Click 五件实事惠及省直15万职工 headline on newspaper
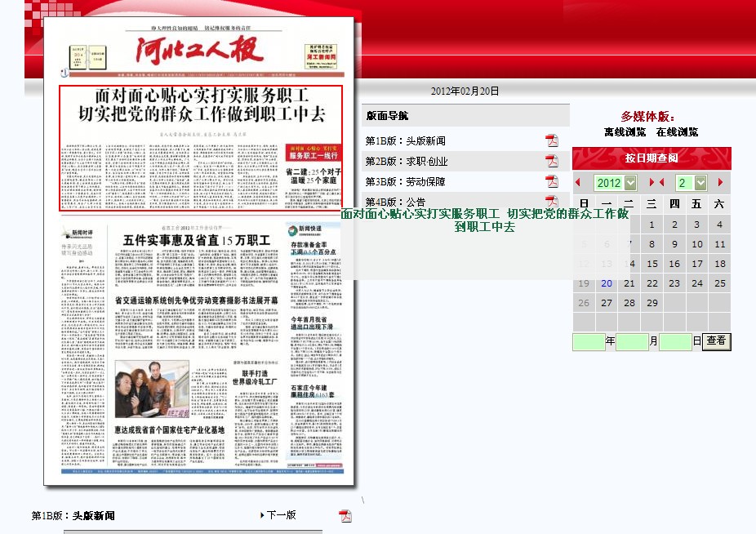 [196, 239]
